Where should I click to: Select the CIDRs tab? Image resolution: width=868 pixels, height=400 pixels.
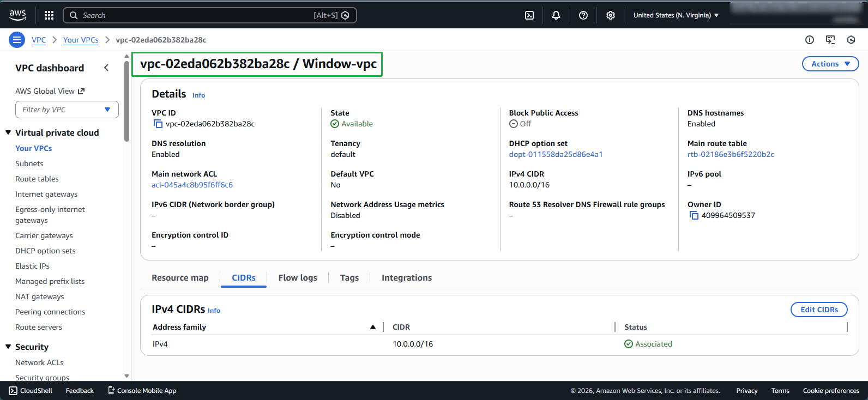point(244,278)
